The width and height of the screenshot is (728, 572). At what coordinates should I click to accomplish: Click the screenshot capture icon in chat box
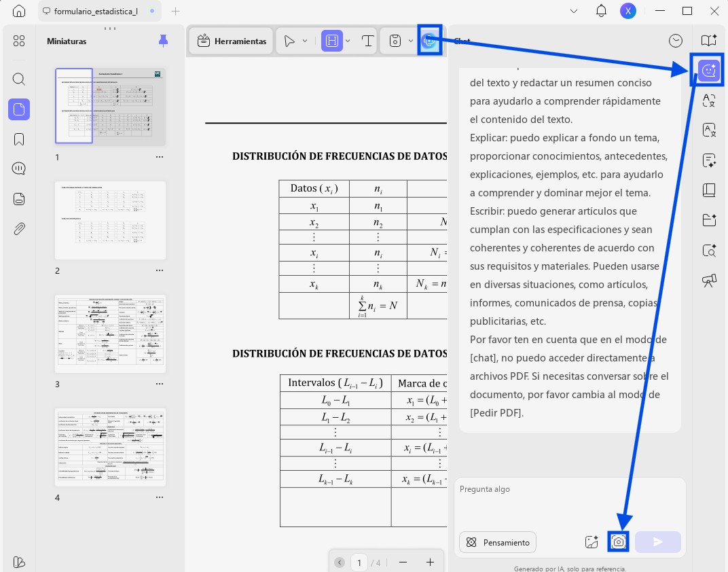619,542
